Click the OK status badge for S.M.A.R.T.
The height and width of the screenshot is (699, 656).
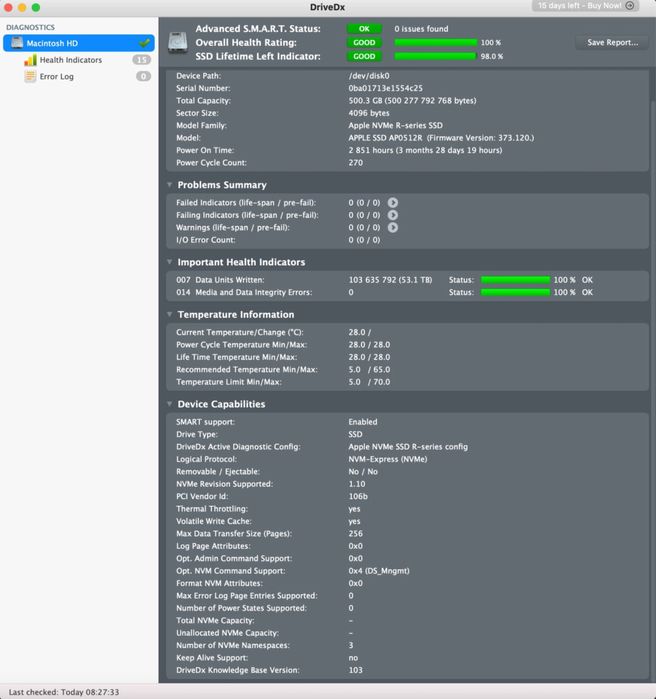[364, 29]
